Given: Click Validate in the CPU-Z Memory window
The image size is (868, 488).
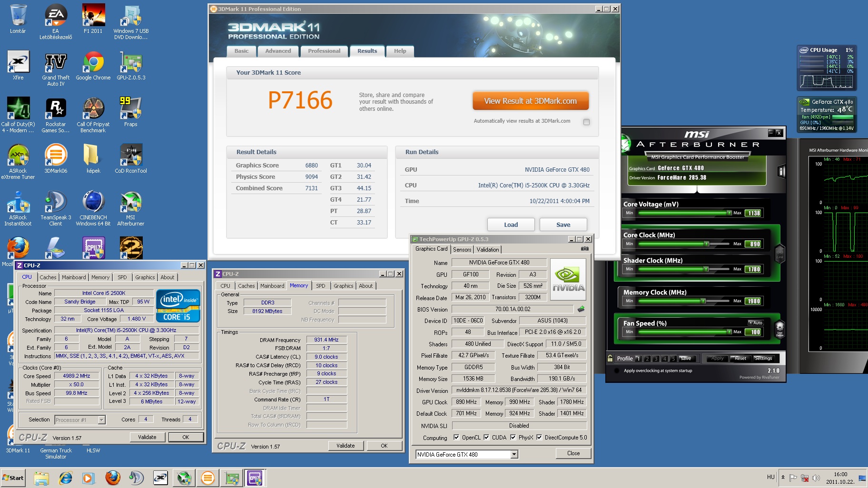Looking at the screenshot, I should click(346, 446).
